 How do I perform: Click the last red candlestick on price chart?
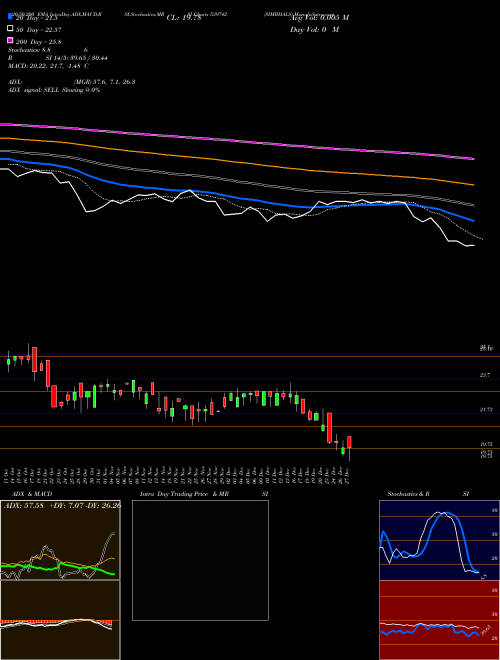[x=349, y=442]
